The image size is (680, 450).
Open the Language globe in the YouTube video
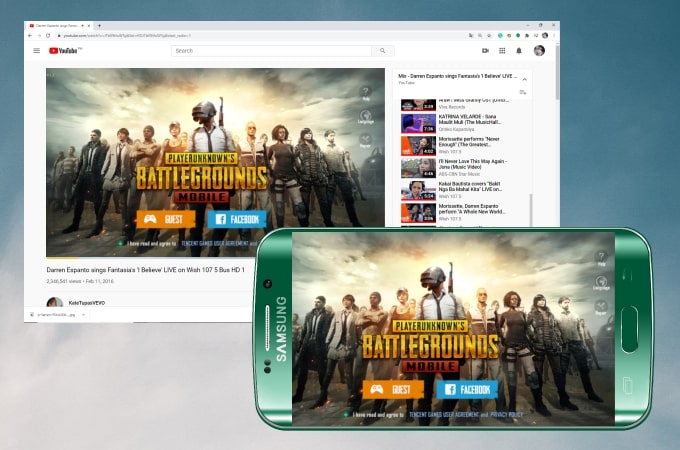[366, 117]
